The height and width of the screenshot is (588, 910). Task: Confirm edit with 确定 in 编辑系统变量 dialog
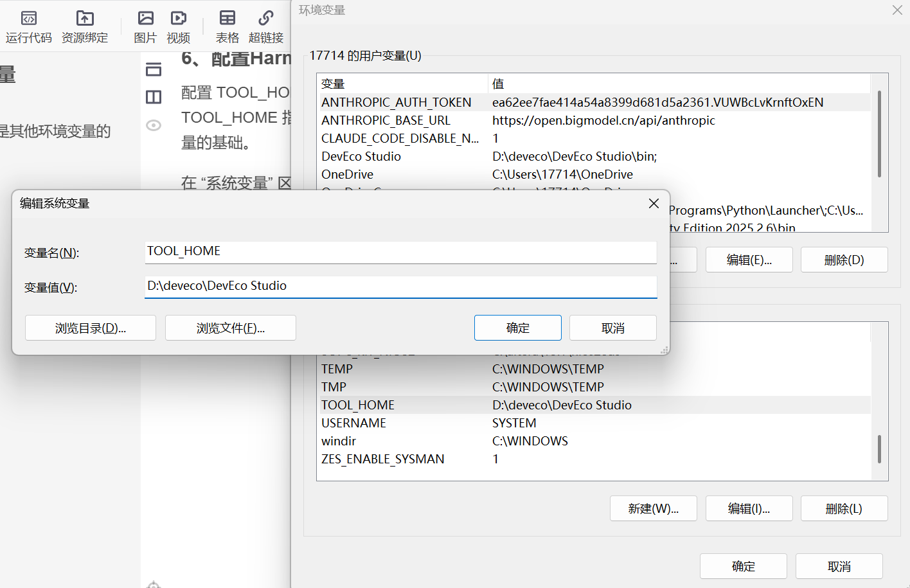tap(518, 328)
